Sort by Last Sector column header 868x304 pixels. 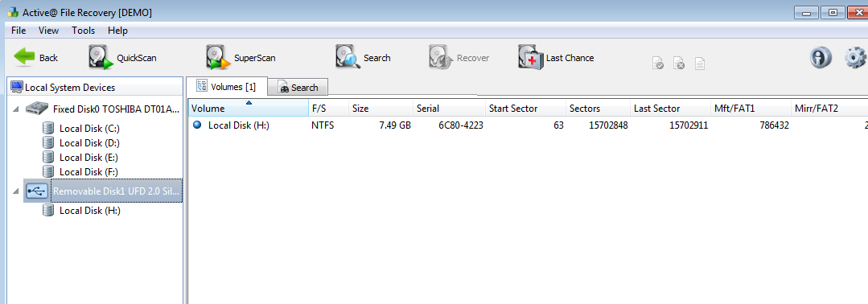(670, 109)
